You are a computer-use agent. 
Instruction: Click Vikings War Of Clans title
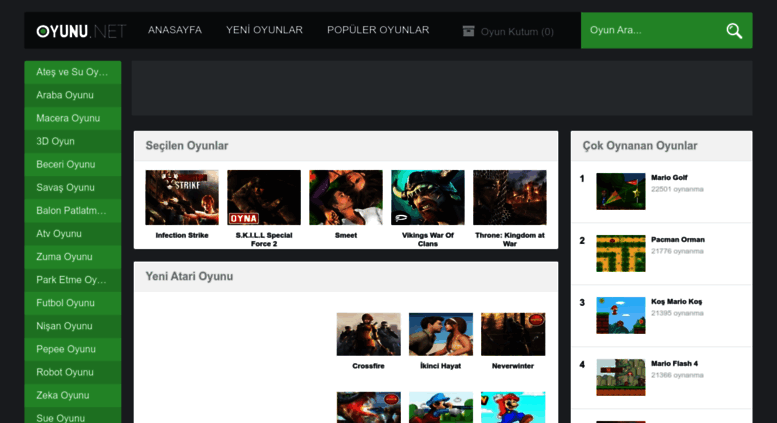click(428, 239)
